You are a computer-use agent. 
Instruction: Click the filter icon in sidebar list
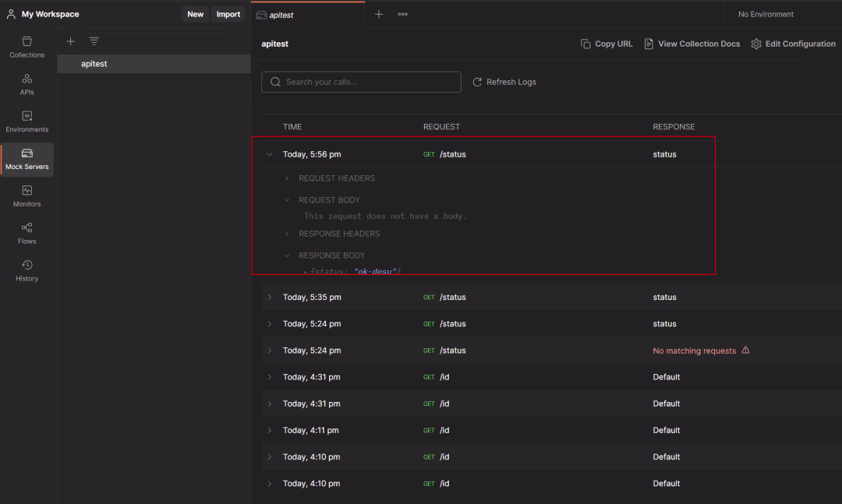(94, 41)
